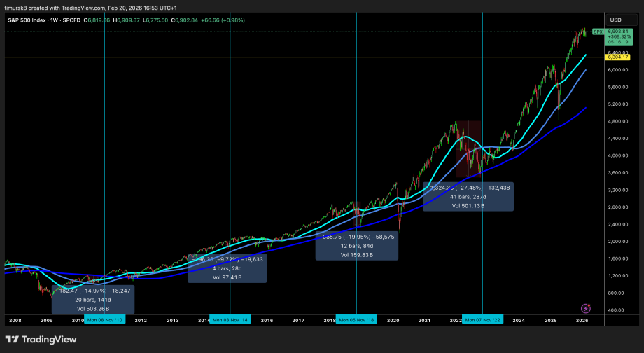The height and width of the screenshot is (353, 644).
Task: Select the 4 bars, 28d measurement box
Action: tap(217, 269)
